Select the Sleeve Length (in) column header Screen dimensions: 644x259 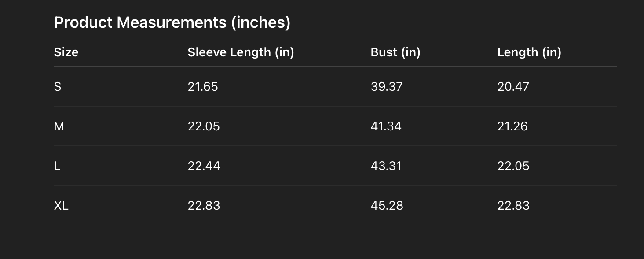pos(241,52)
